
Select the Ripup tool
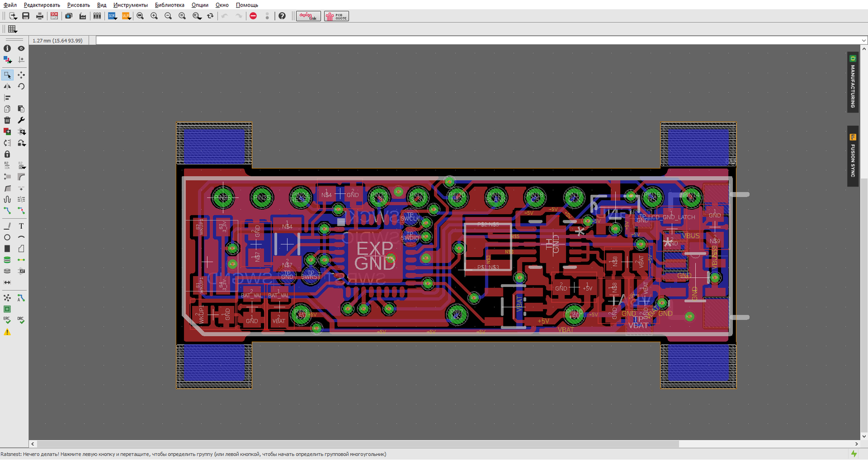point(21,210)
